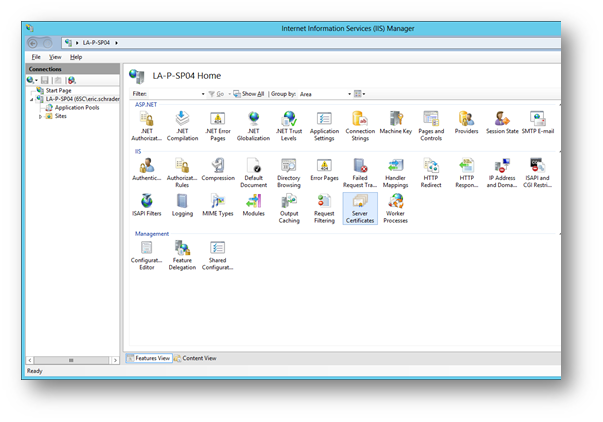Open Providers feature
The height and width of the screenshot is (422, 603).
[466, 122]
